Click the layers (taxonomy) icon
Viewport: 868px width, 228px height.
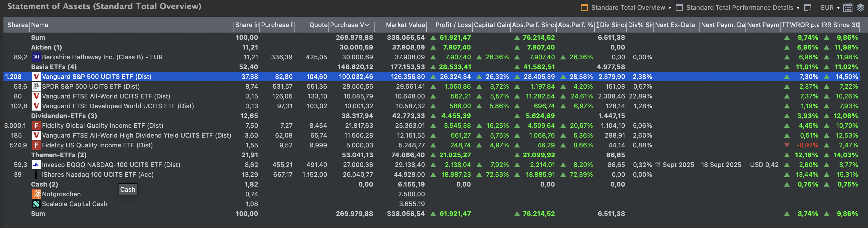pyautogui.click(x=860, y=8)
